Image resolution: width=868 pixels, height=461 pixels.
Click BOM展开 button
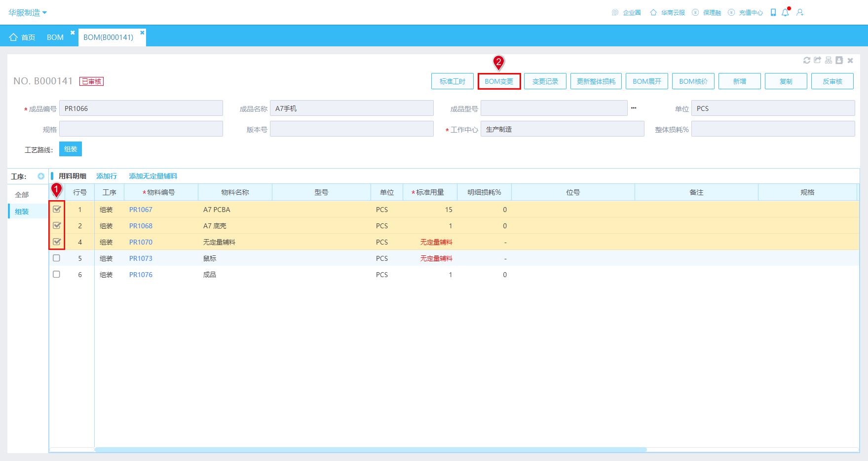647,81
